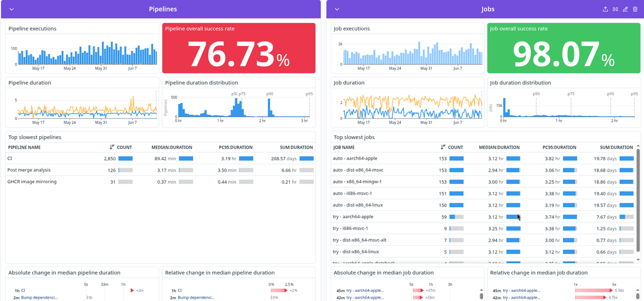Click the PIPELINE NAME column header
This screenshot has height=301, width=644.
coord(24,147)
